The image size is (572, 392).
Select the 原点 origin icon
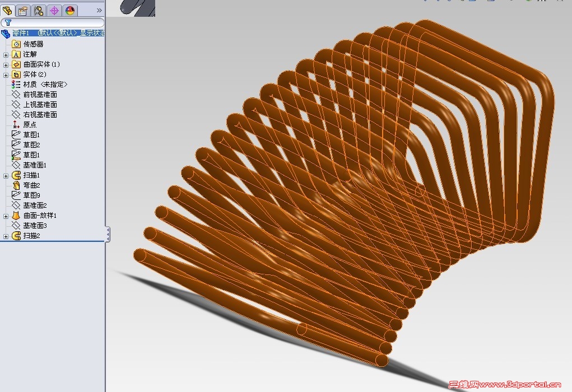pos(16,125)
